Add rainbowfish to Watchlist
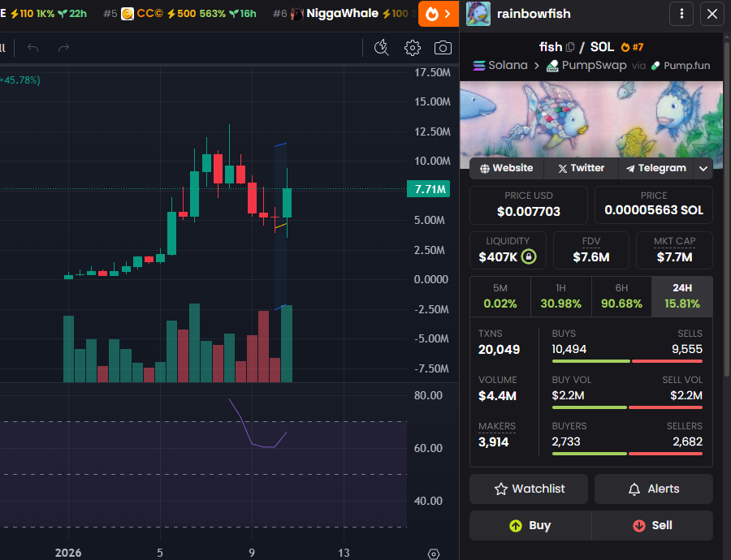The width and height of the screenshot is (731, 560). pos(529,489)
